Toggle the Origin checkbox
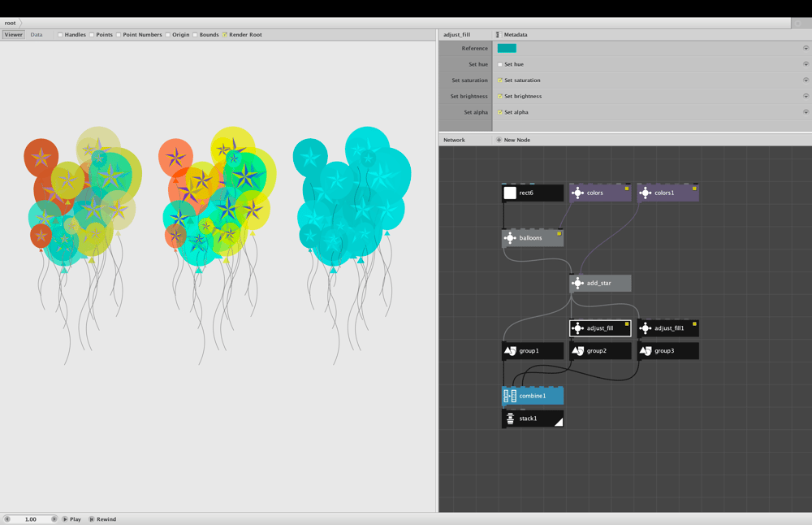Viewport: 812px width, 525px height. 168,35
